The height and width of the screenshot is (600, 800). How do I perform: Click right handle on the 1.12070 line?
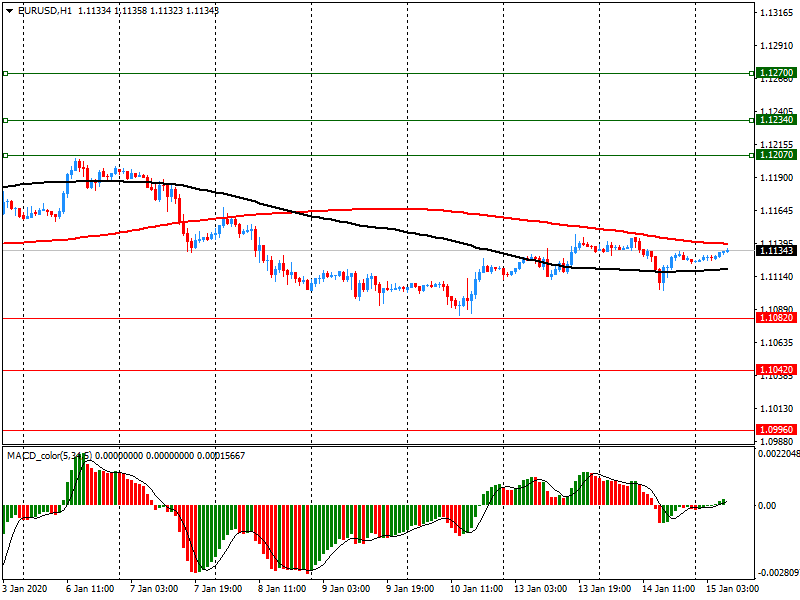(751, 155)
